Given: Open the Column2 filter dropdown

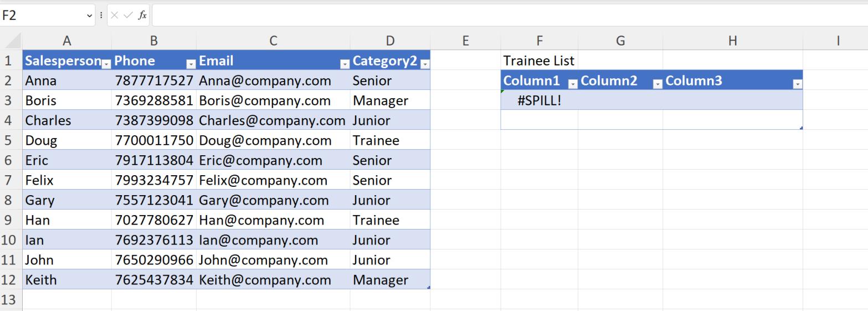Looking at the screenshot, I should 658,84.
